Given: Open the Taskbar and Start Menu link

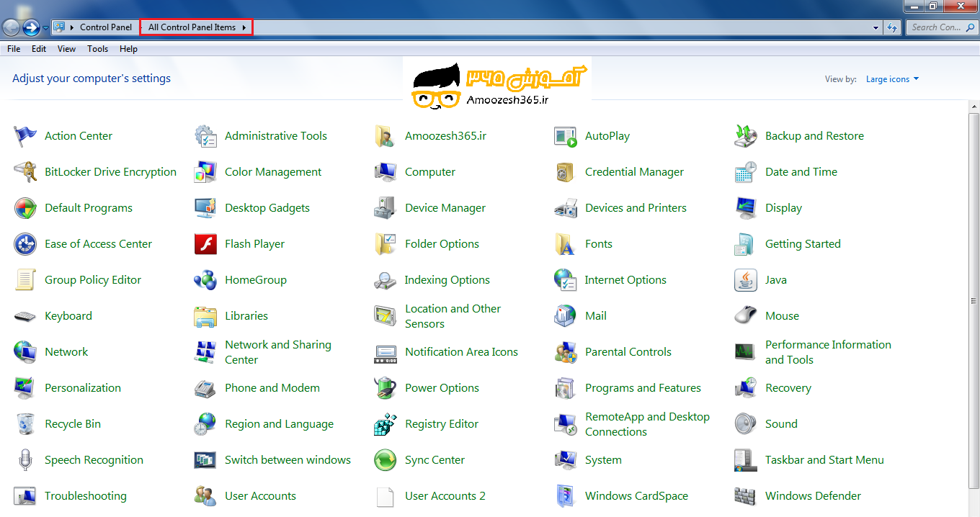Looking at the screenshot, I should [x=824, y=460].
